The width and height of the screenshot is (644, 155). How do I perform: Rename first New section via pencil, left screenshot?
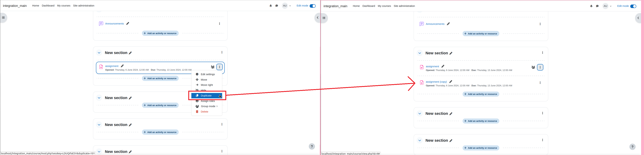click(130, 53)
